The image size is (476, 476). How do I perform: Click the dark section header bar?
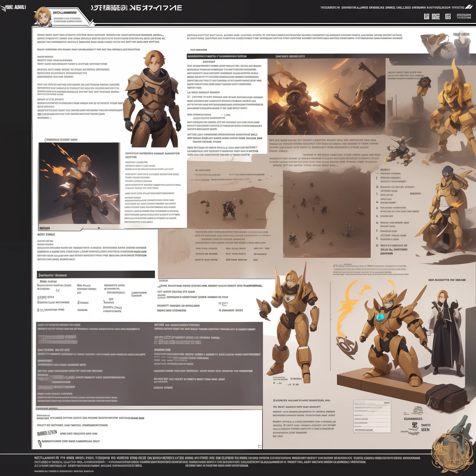[96, 275]
